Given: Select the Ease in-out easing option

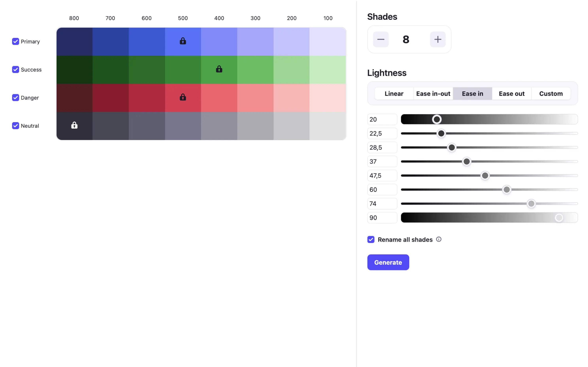Looking at the screenshot, I should (433, 94).
